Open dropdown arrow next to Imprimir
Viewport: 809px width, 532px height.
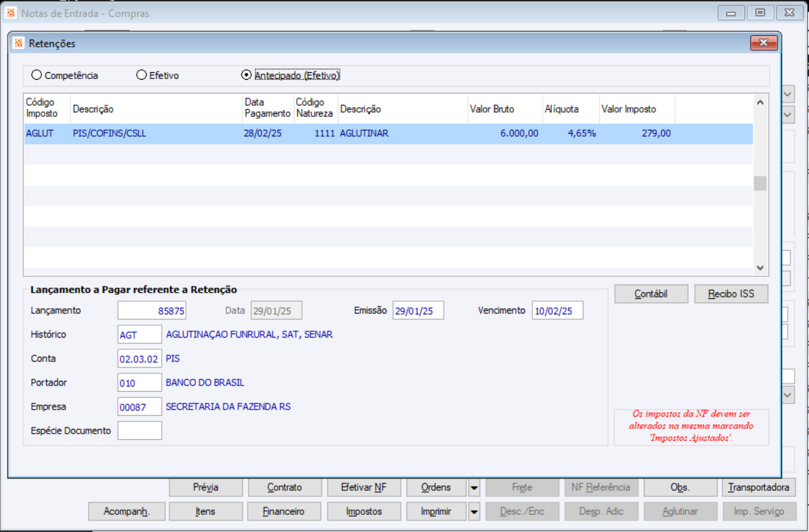(x=474, y=512)
